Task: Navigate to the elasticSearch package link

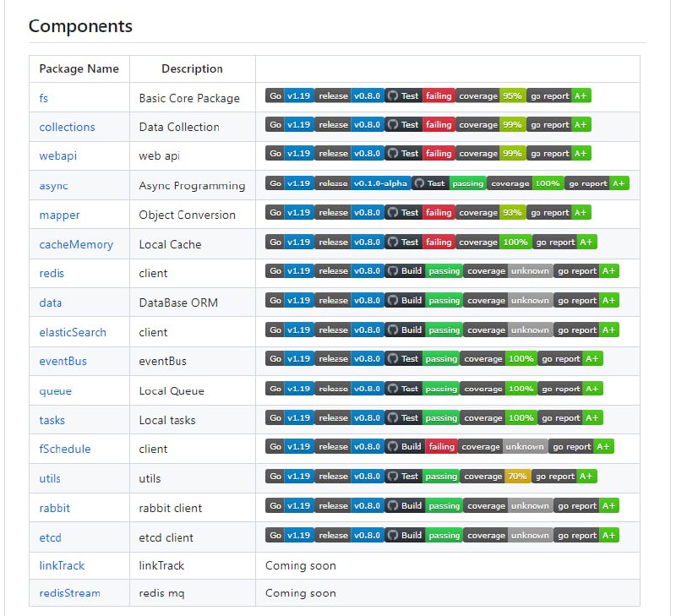Action: point(73,332)
